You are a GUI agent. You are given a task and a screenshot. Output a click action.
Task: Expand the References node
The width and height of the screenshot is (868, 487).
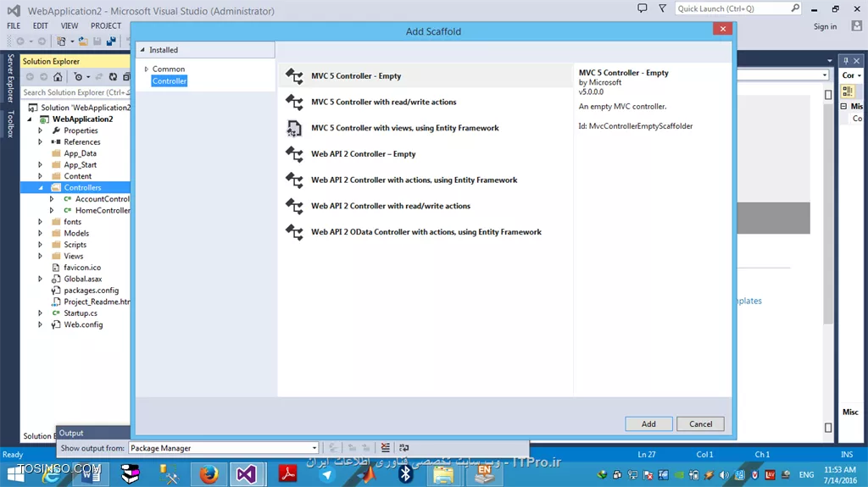coord(40,142)
